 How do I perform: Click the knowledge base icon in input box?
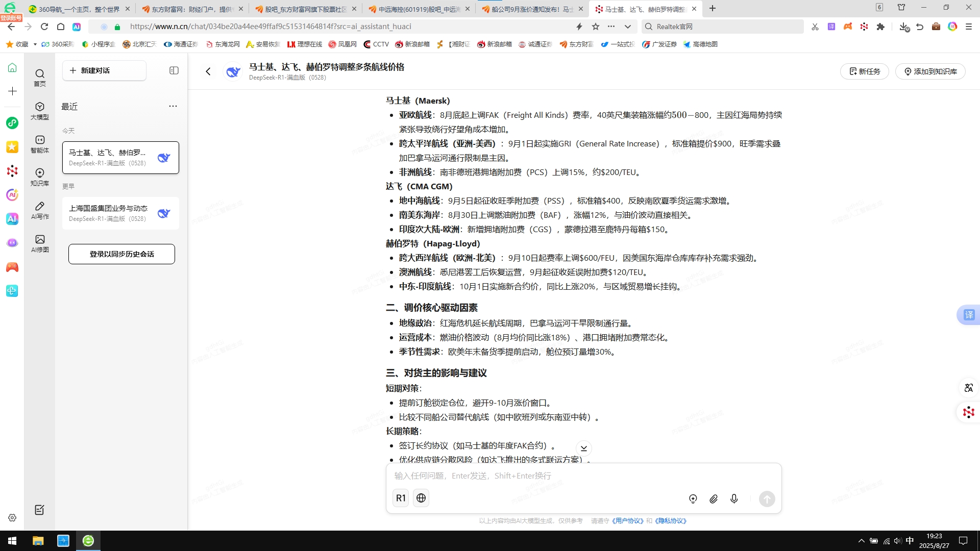[x=693, y=499]
